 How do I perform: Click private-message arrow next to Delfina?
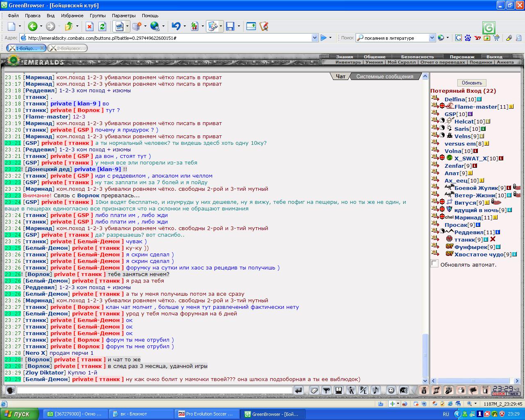tap(435, 98)
